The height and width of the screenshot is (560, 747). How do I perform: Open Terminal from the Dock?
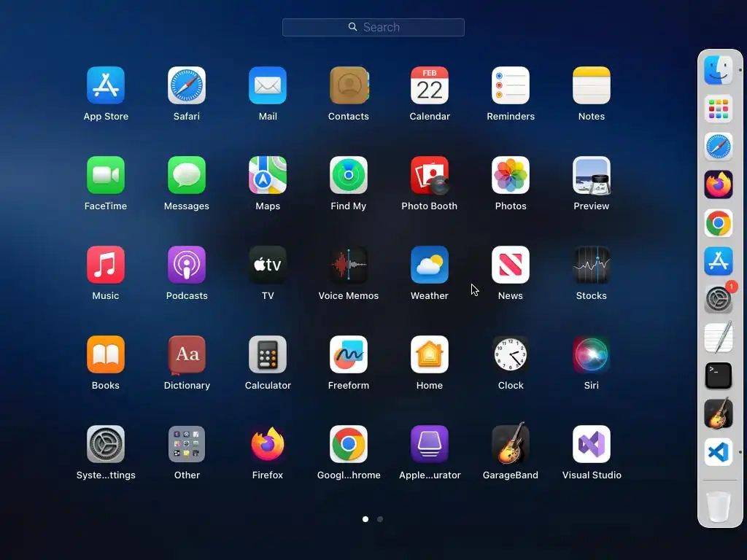pyautogui.click(x=719, y=376)
